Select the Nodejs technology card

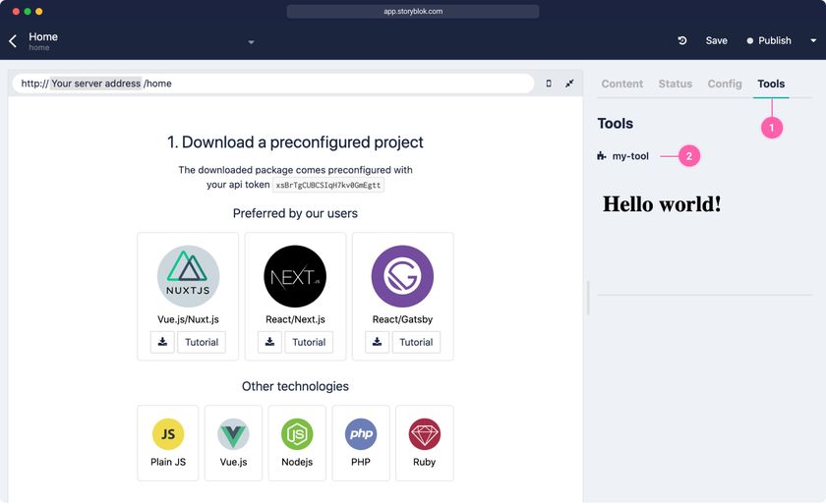tap(297, 443)
